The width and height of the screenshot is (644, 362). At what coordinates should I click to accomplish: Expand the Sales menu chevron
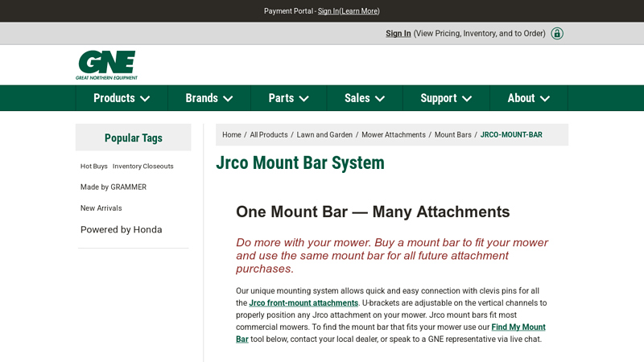380,98
